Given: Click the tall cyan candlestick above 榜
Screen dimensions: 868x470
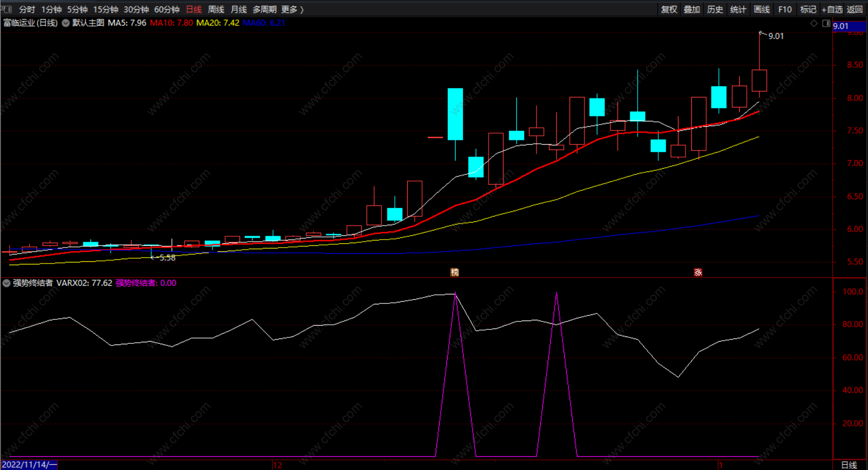Looking at the screenshot, I should (x=455, y=114).
